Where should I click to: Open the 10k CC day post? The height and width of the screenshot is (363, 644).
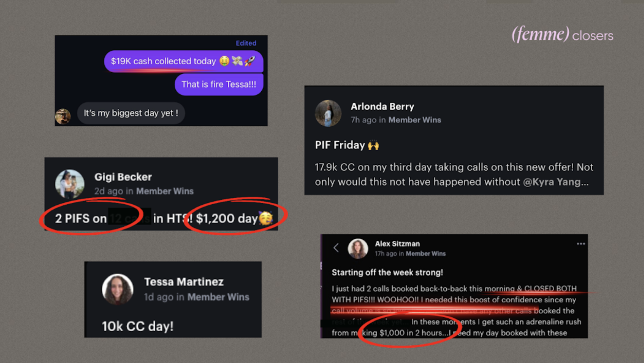[x=138, y=326]
